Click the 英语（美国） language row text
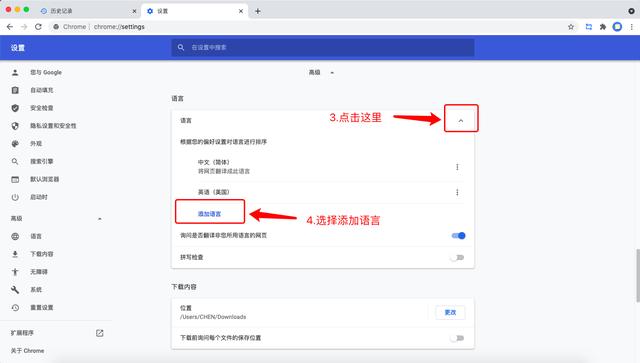640x363 pixels. pos(213,192)
